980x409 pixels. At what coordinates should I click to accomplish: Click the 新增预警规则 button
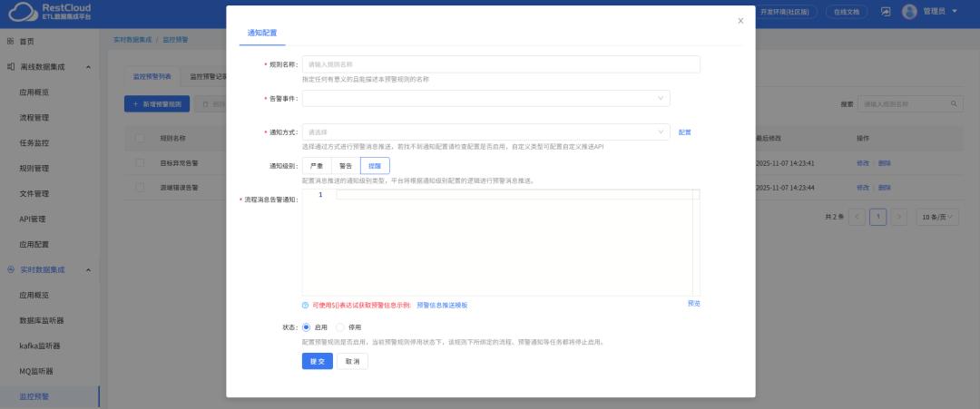coord(157,104)
